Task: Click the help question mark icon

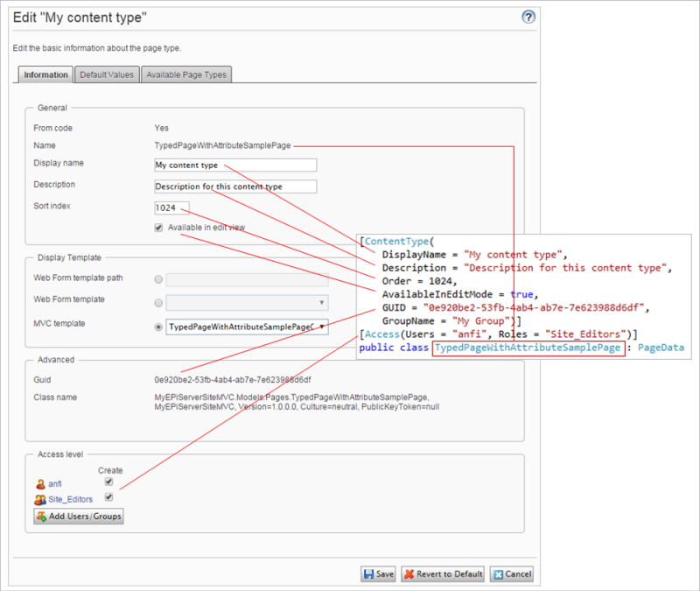Action: point(528,17)
